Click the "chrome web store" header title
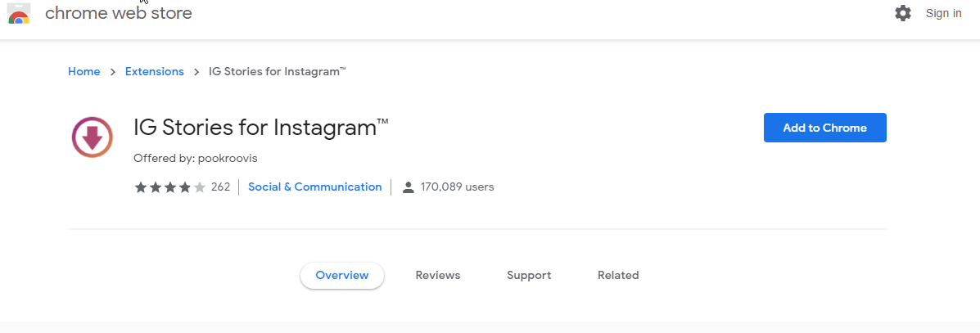This screenshot has width=980, height=333. 118,13
